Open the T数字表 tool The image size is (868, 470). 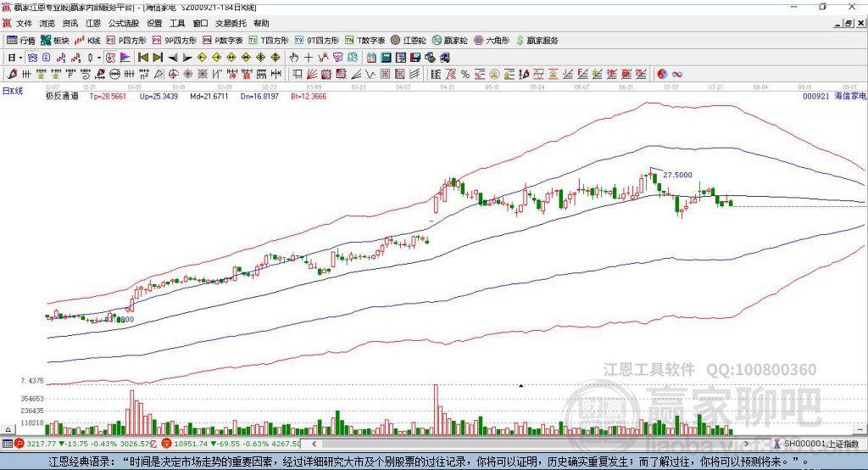(364, 41)
